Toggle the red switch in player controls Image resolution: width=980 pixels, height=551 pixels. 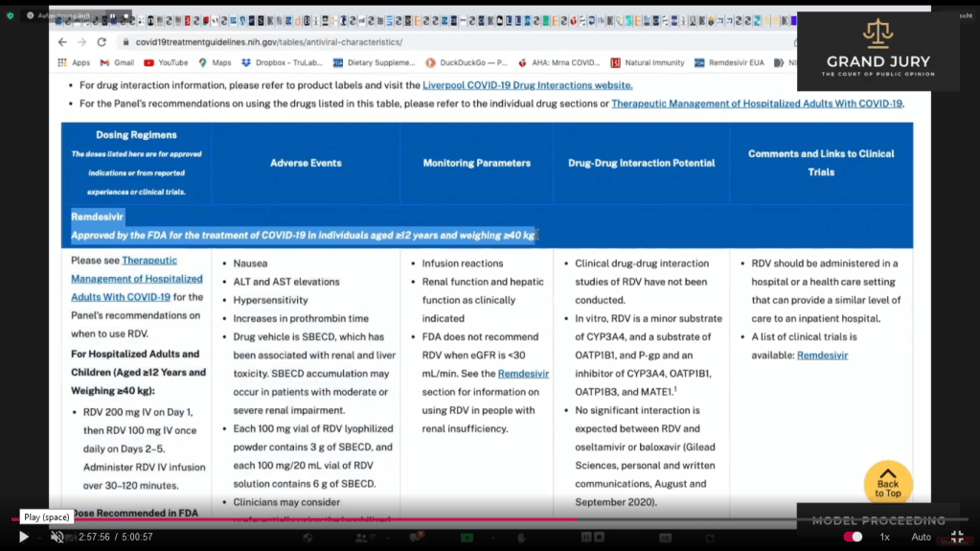(x=852, y=538)
